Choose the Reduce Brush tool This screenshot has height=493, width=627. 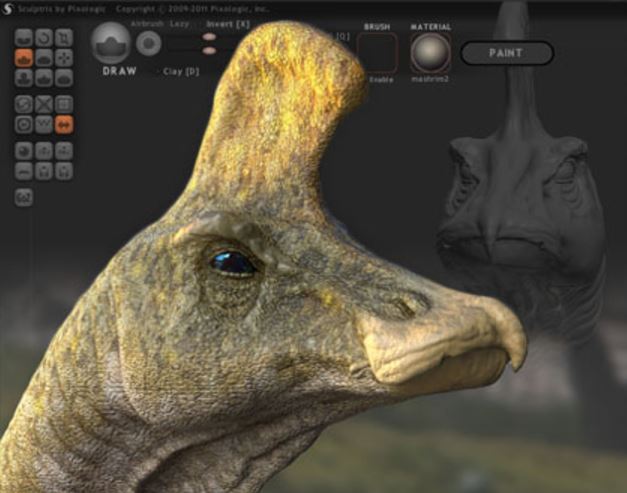(x=24, y=104)
